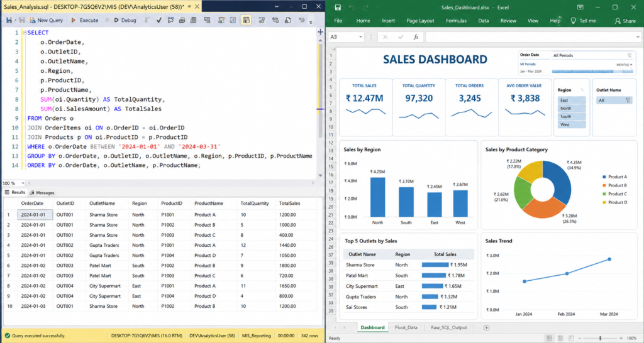Open the Excel View ribbon tab
Viewport: 644px width, 343px height.
tap(533, 21)
